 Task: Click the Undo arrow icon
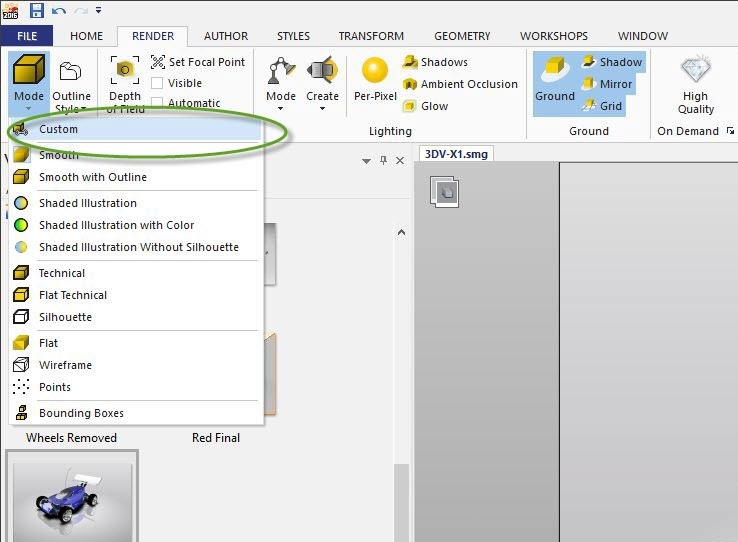pos(58,10)
